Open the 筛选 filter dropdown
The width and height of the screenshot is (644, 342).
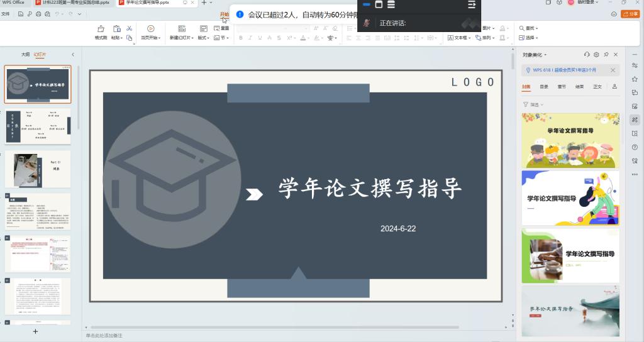tap(533, 104)
